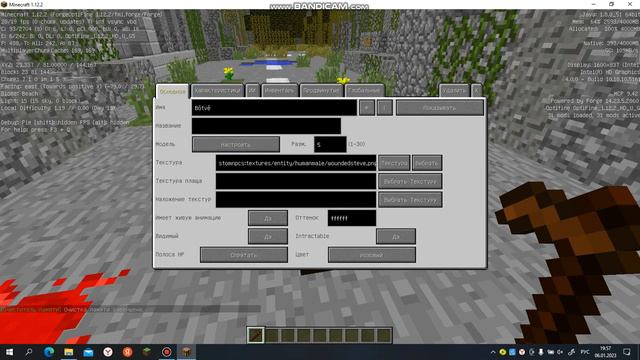Open the microphone tray icon
This screenshot has height=360, width=640.
[x=541, y=352]
